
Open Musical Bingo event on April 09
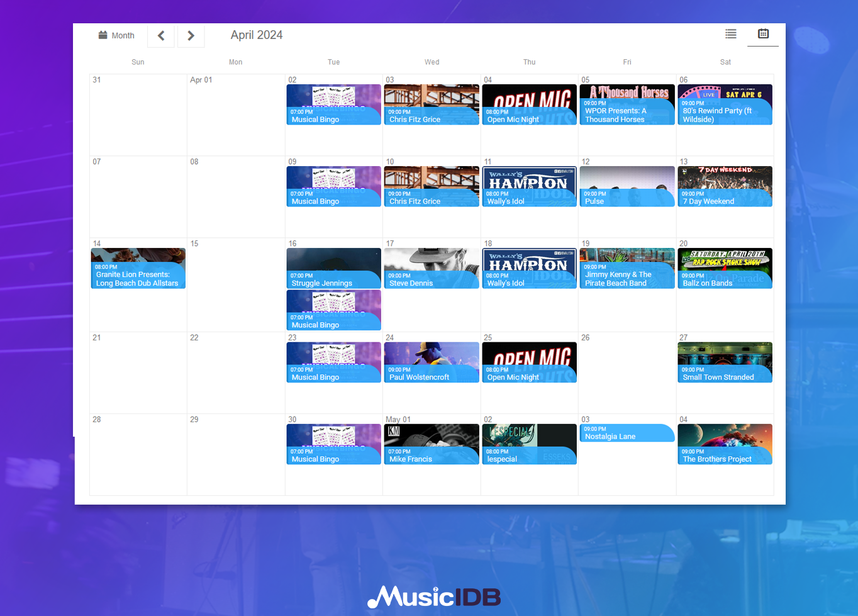click(x=334, y=186)
